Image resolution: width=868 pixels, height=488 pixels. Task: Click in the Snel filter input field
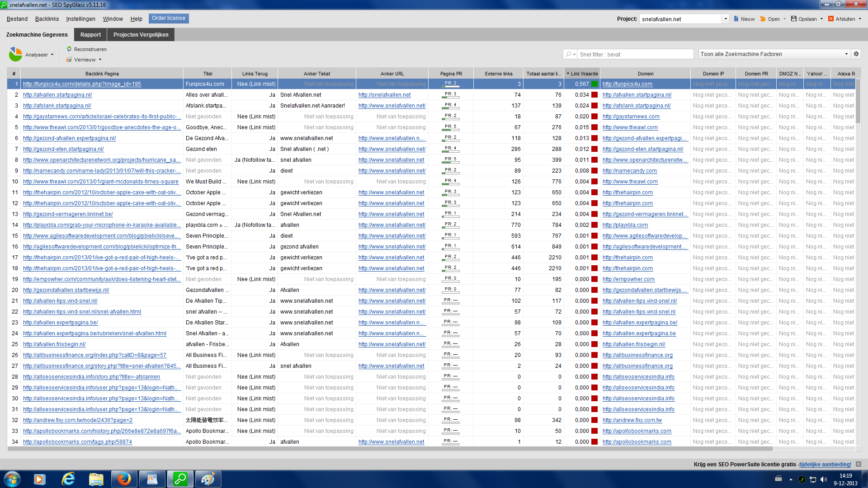[x=635, y=54]
